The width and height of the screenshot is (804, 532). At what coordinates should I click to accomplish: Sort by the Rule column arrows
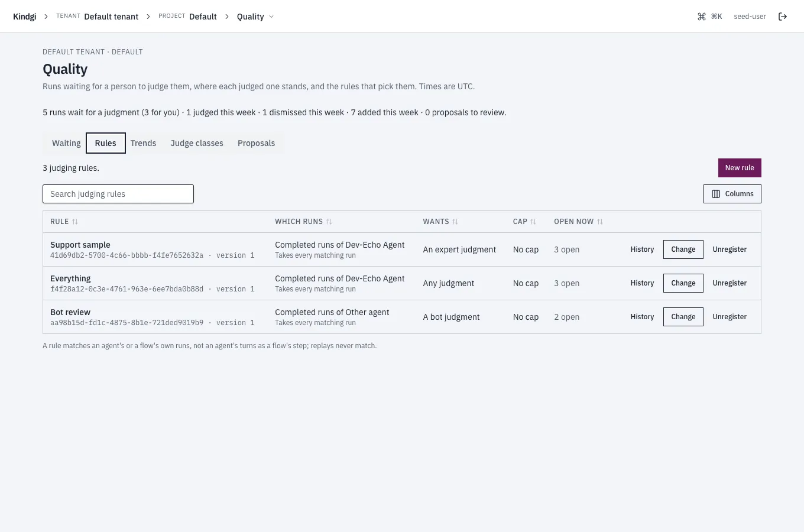75,222
